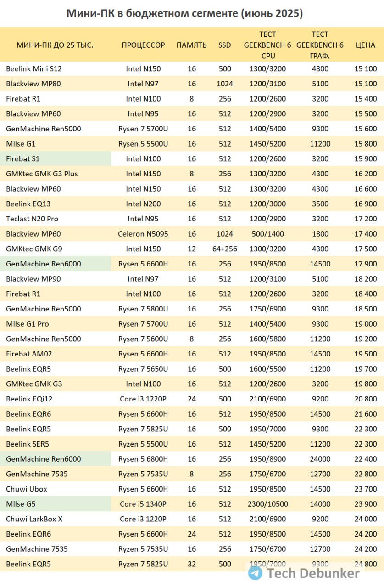Click the ПРОЦЕССОР column header

pyautogui.click(x=143, y=45)
